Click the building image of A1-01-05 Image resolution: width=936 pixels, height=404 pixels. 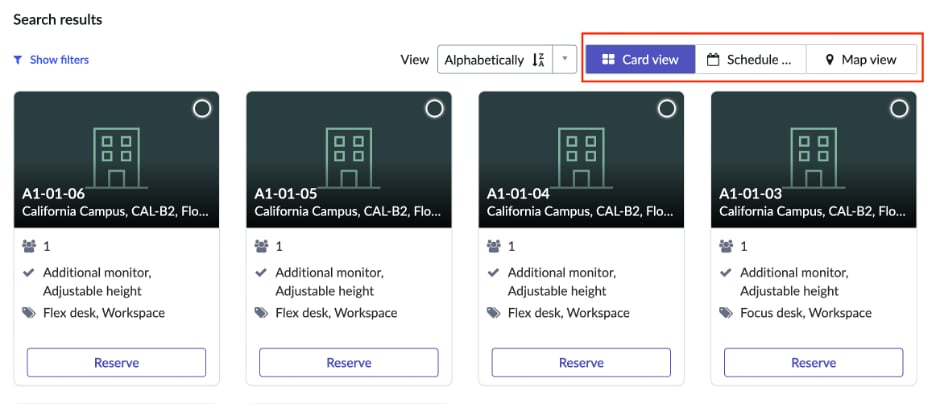pos(349,158)
